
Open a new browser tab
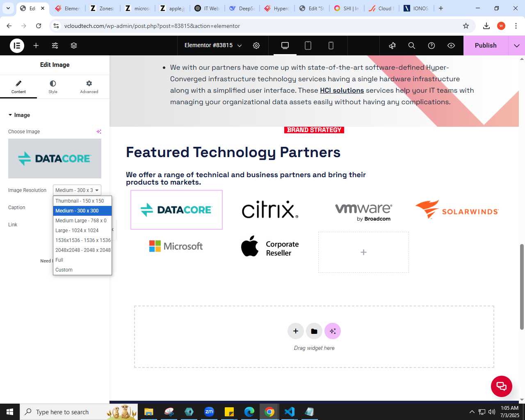tap(441, 8)
